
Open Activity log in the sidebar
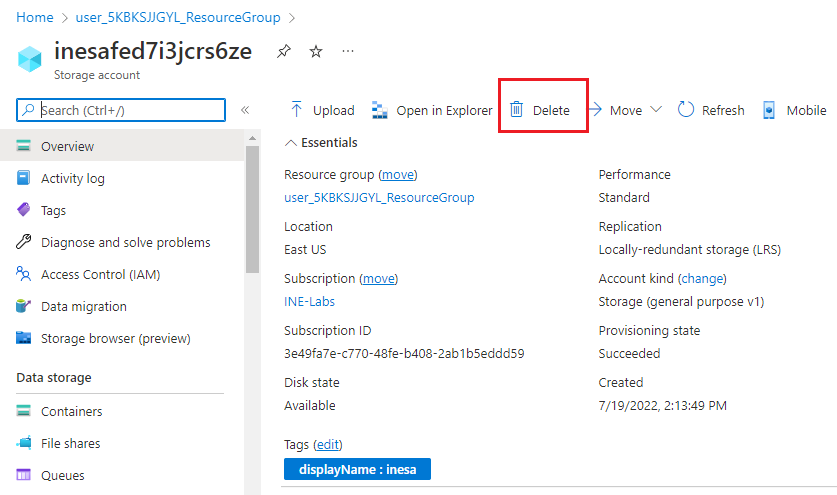pos(72,178)
